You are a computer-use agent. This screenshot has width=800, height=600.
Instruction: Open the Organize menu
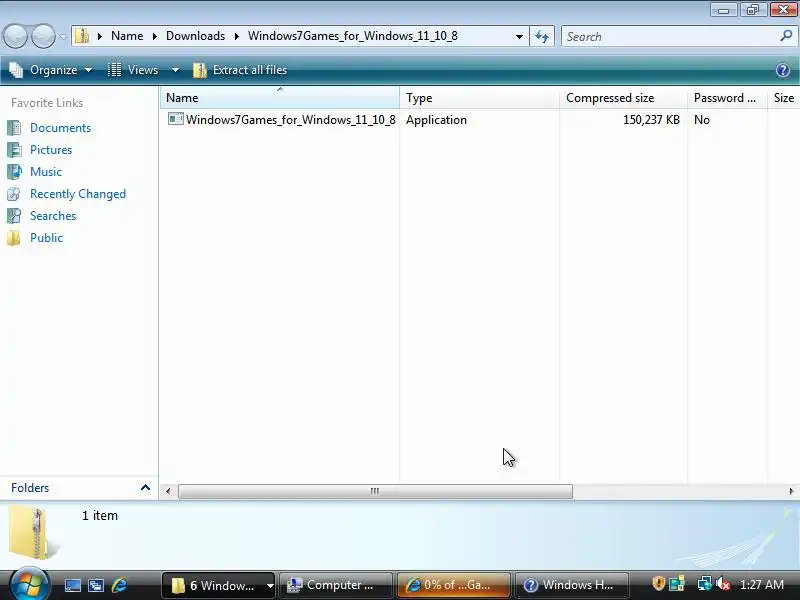tap(51, 70)
